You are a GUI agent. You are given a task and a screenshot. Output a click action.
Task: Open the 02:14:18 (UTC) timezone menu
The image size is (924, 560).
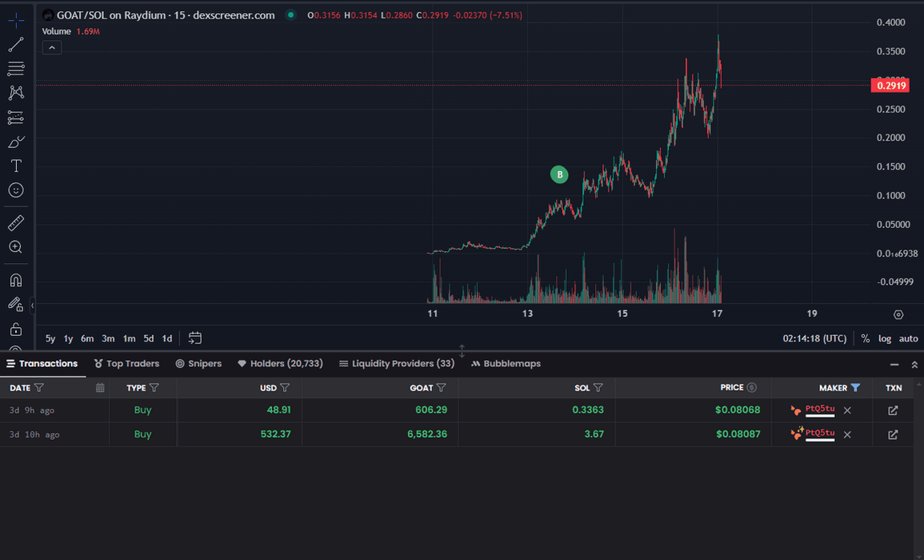coord(814,338)
